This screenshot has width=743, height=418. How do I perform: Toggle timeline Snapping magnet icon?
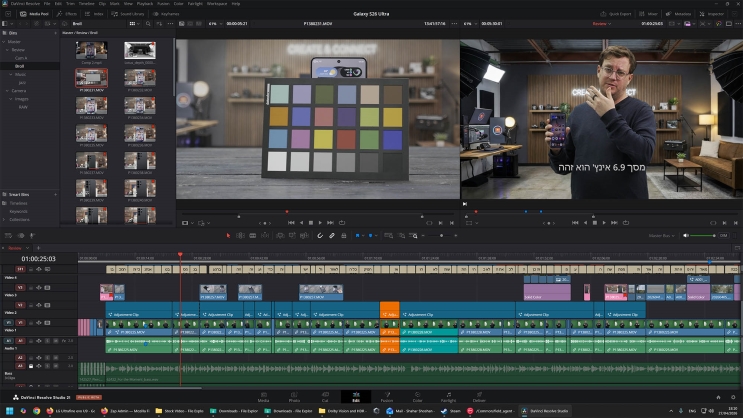point(320,236)
